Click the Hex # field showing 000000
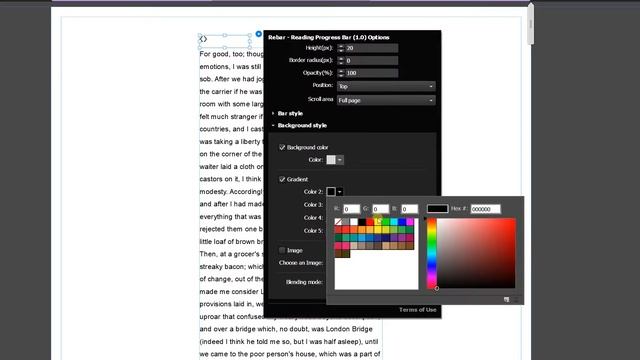 pyautogui.click(x=485, y=209)
